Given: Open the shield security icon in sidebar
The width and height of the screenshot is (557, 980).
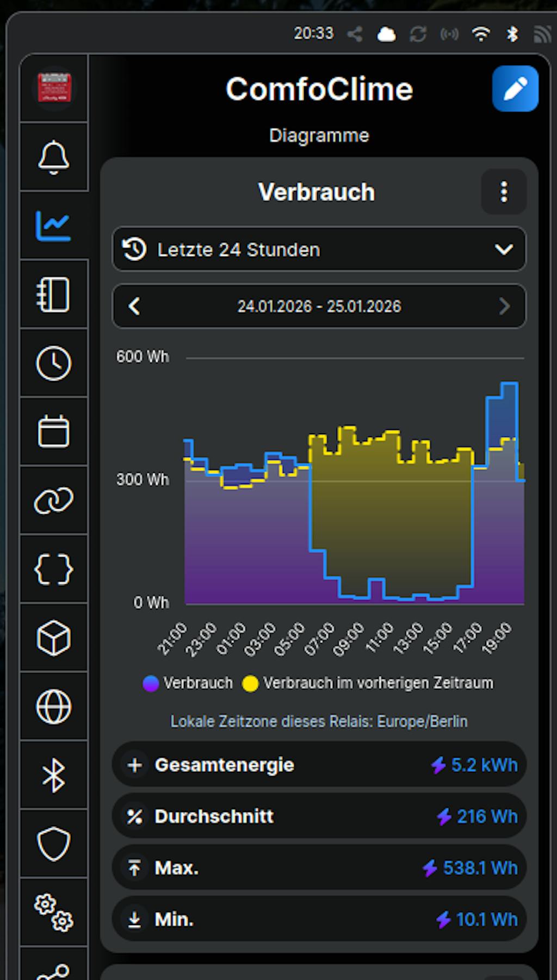Looking at the screenshot, I should [x=53, y=844].
